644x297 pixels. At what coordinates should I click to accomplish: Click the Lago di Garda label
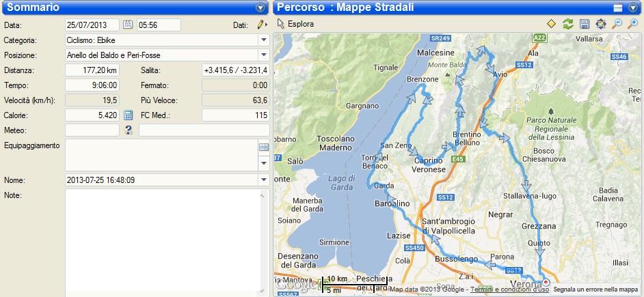pos(341,182)
